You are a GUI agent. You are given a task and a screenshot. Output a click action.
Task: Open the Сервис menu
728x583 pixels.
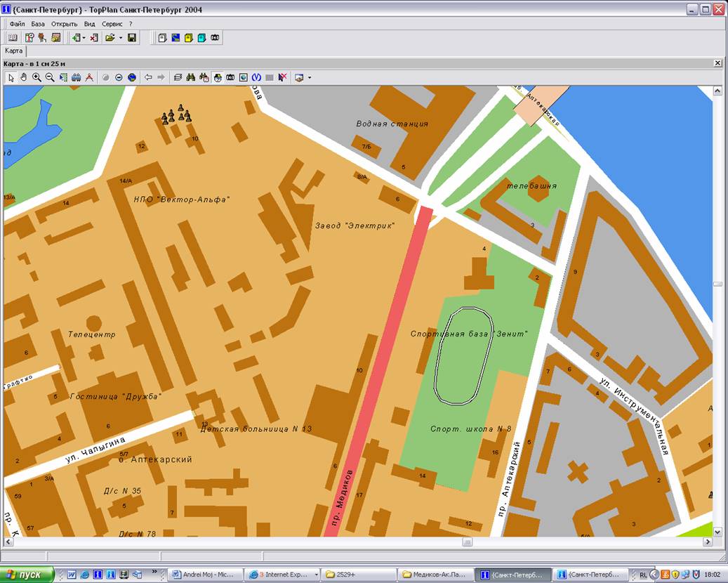coord(112,24)
